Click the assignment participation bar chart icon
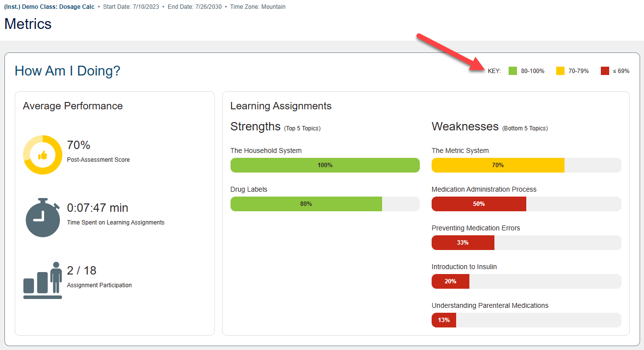This screenshot has width=644, height=350. tap(43, 281)
